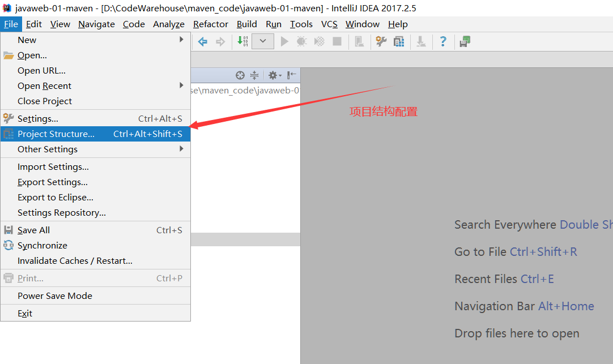The image size is (613, 364).
Task: Click the SDK download arrow icon
Action: [421, 41]
